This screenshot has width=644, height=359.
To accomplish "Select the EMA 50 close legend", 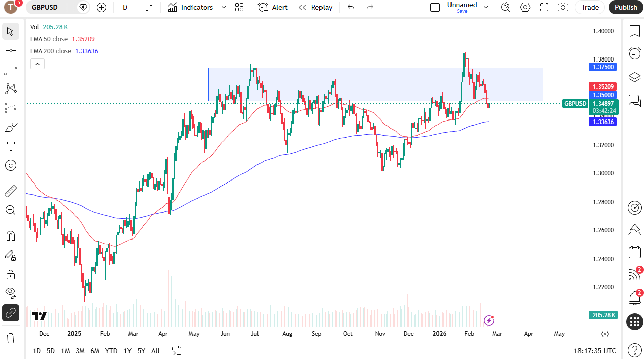I will coord(62,39).
